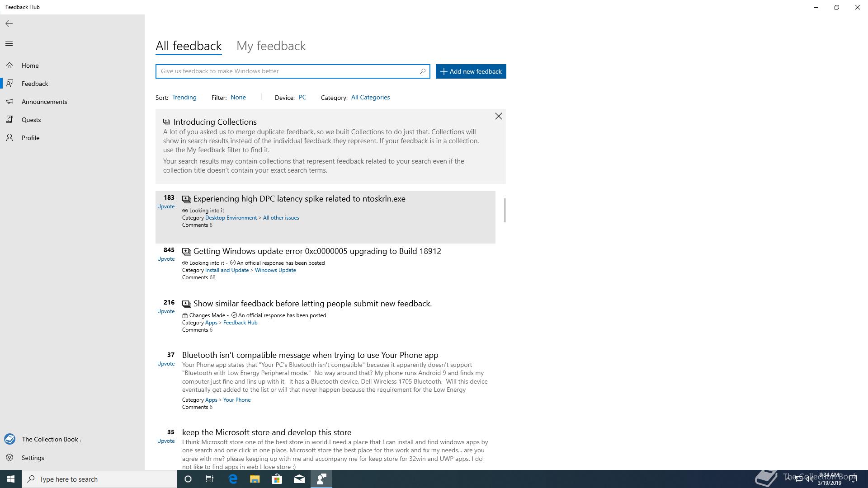The image size is (868, 488).
Task: Open the Filter None dropdown
Action: click(238, 98)
